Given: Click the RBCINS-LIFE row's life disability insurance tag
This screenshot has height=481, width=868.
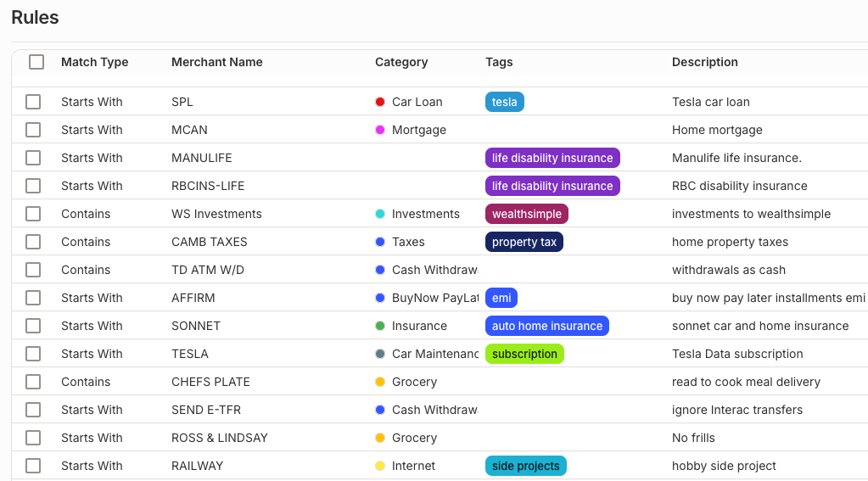Looking at the screenshot, I should coord(552,186).
